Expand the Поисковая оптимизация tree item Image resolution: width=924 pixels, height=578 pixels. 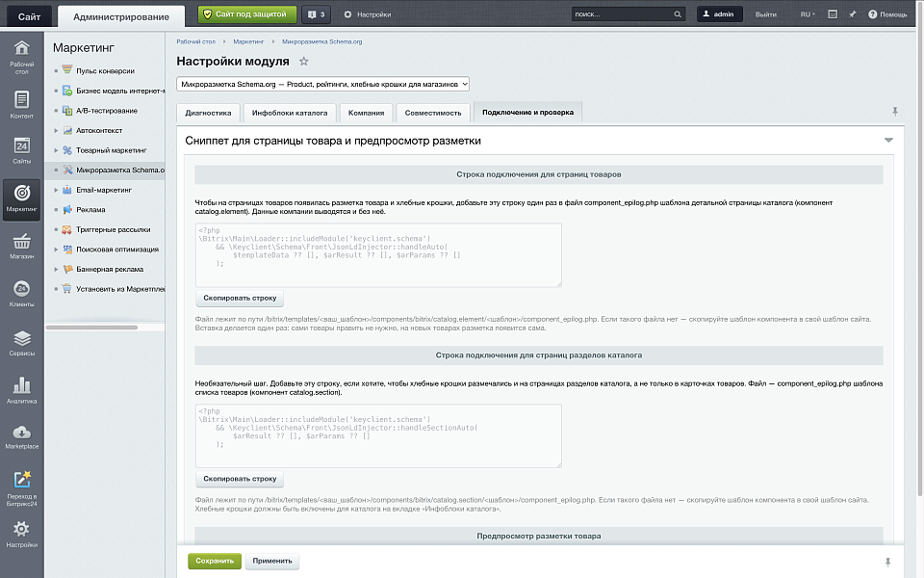56,250
